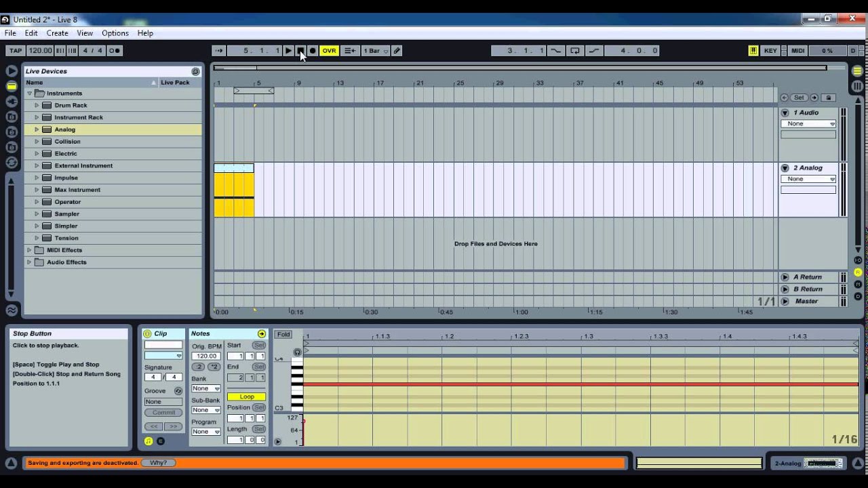The image size is (868, 488).
Task: Fold the 1 Audio track
Action: 785,113
